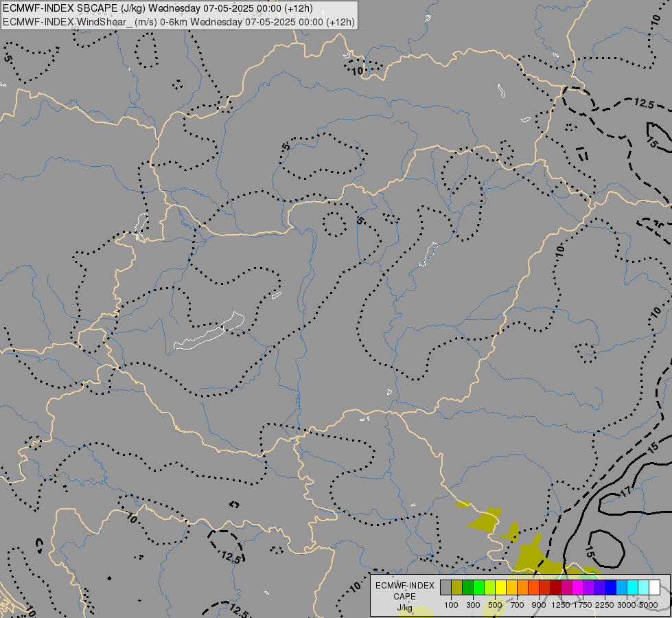Click the magenta swatch above 1750
The image size is (672, 618).
578,587
